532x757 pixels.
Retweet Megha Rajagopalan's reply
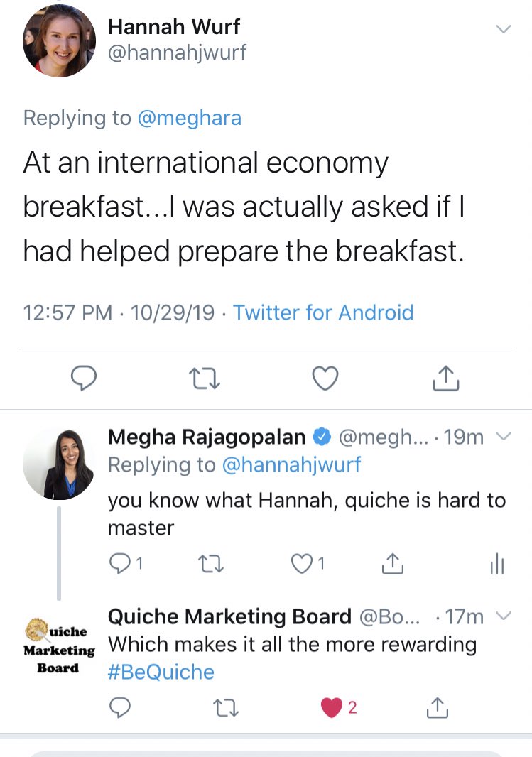pos(207,564)
